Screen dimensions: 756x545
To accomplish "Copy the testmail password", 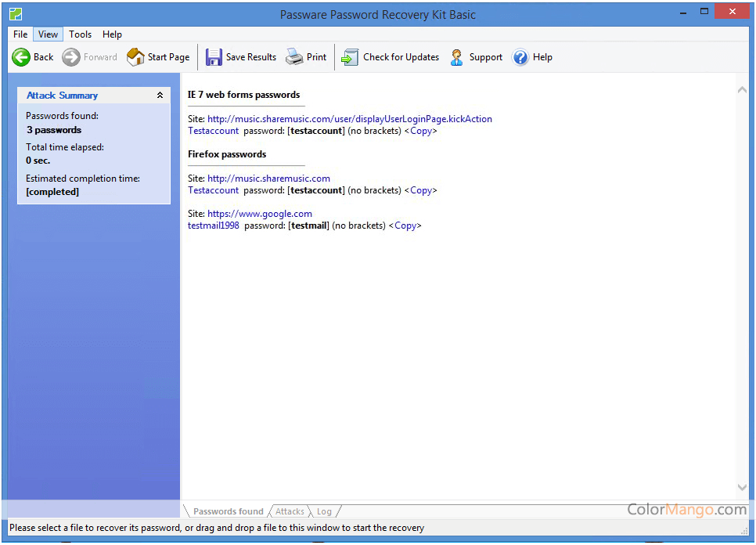I will 405,226.
